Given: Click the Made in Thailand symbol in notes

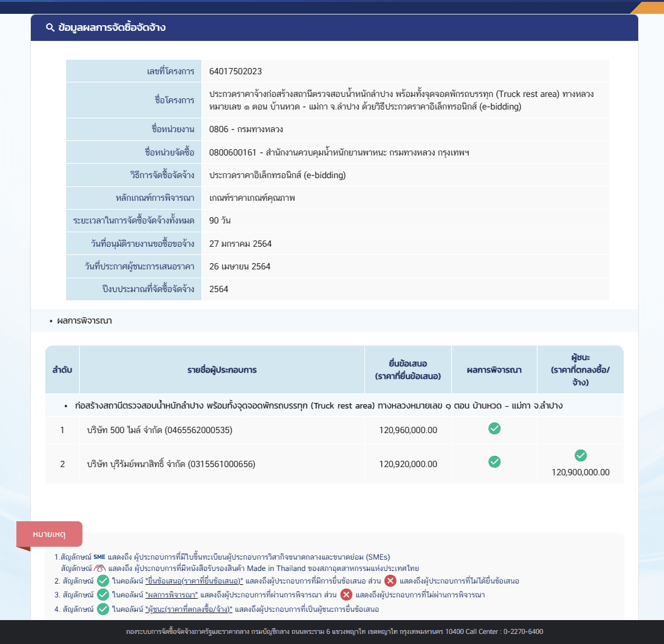Looking at the screenshot, I should (99, 568).
